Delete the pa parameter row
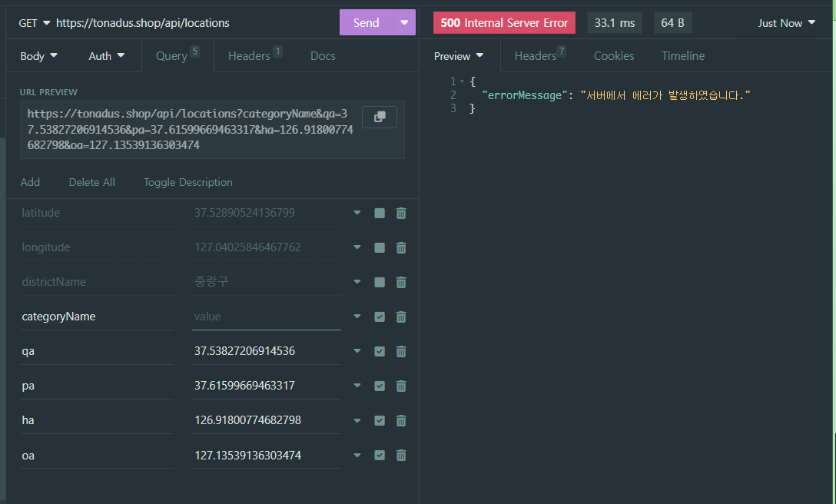 point(401,386)
